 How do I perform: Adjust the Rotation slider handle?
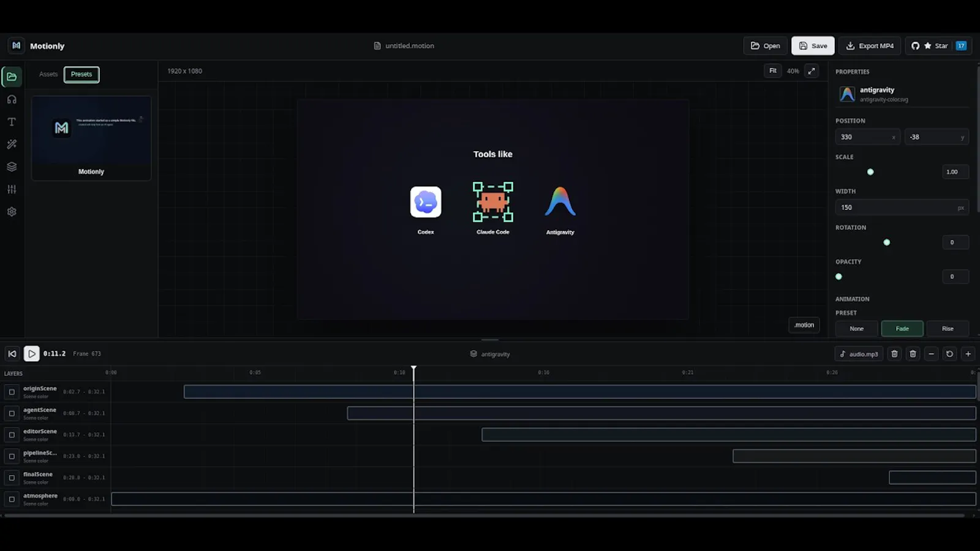[886, 242]
